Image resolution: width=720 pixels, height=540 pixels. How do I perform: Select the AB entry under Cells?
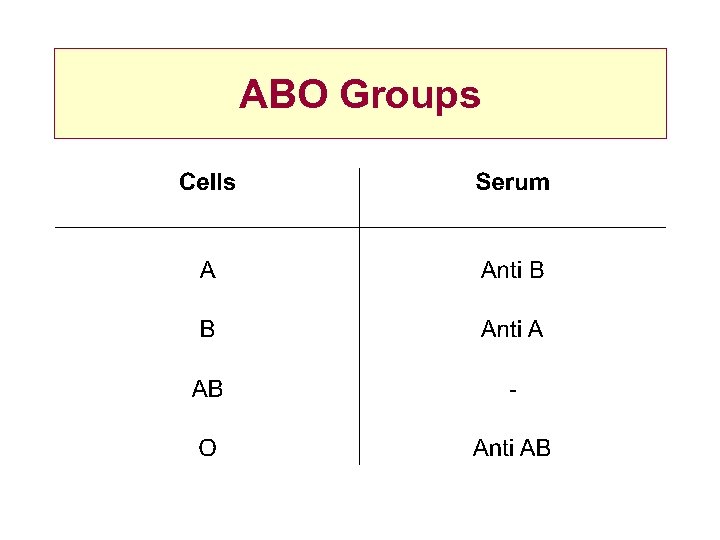[207, 389]
